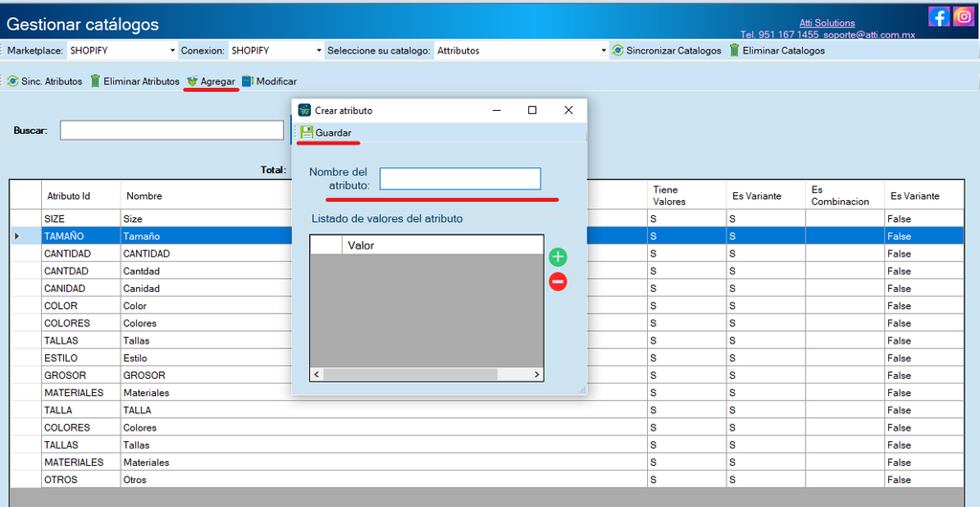This screenshot has height=507, width=980.
Task: Save the attribute with Guardar
Action: (x=326, y=132)
